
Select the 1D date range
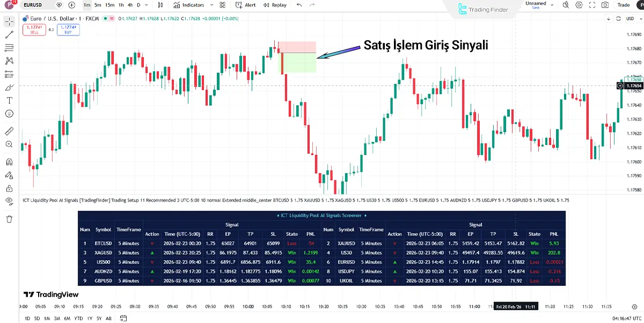click(27, 318)
